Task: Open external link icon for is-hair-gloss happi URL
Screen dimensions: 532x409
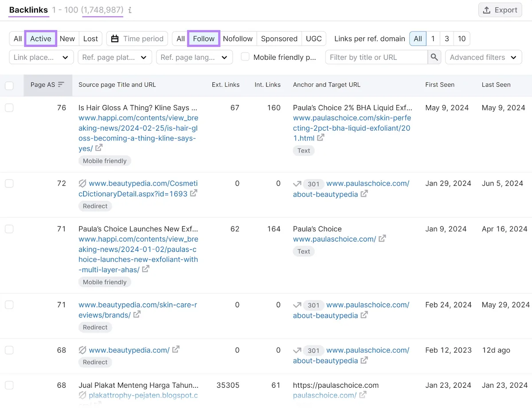Action: [x=99, y=148]
